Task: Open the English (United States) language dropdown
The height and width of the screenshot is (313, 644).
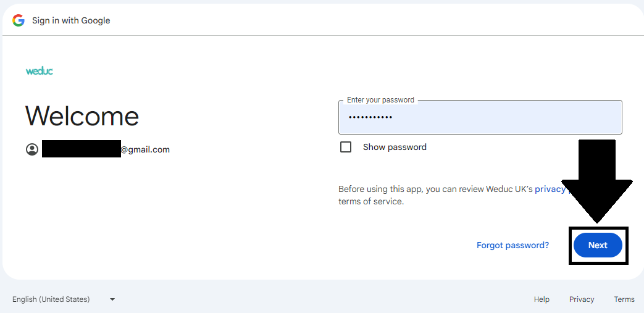Action: [51, 299]
